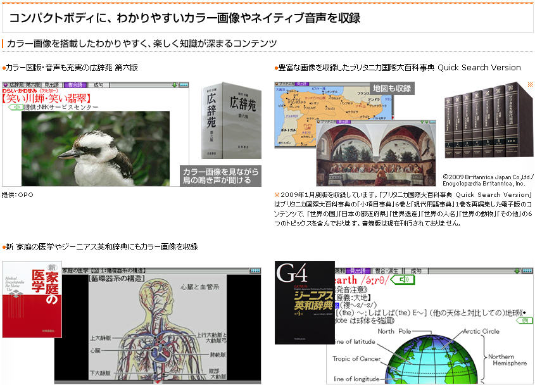Click the Britannica encyclopedia volumes image
Viewport: 535px width, 392px height.
(488, 120)
